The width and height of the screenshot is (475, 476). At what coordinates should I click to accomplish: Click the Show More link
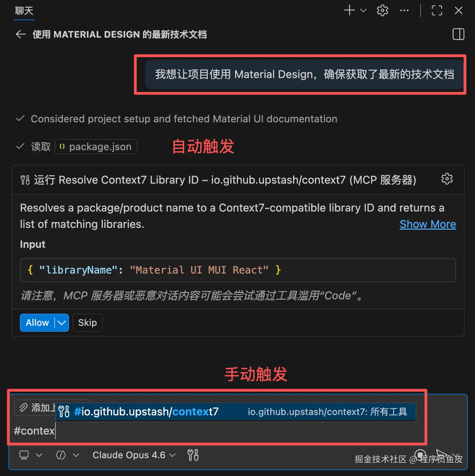[x=428, y=224]
